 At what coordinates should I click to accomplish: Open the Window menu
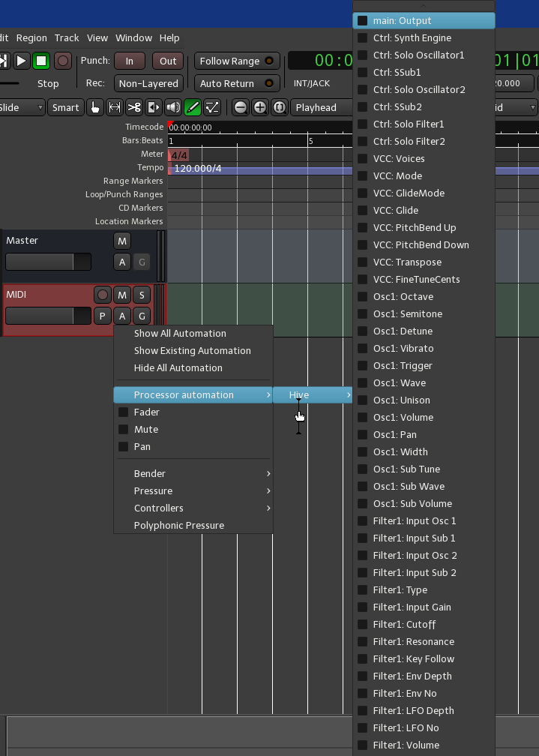coord(133,38)
